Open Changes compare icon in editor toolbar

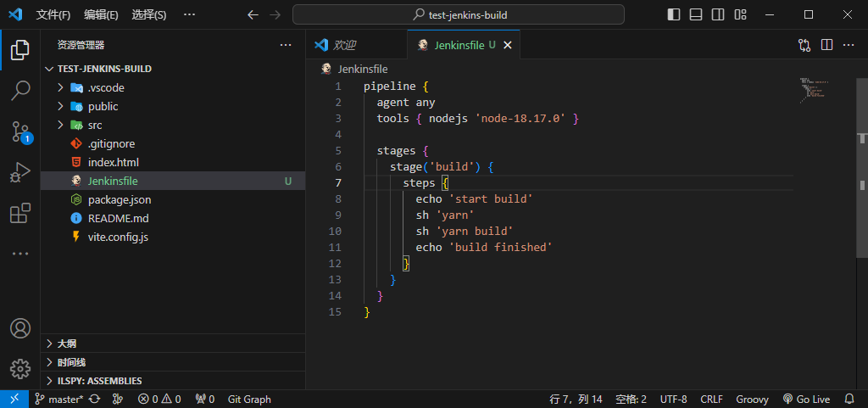pyautogui.click(x=804, y=46)
